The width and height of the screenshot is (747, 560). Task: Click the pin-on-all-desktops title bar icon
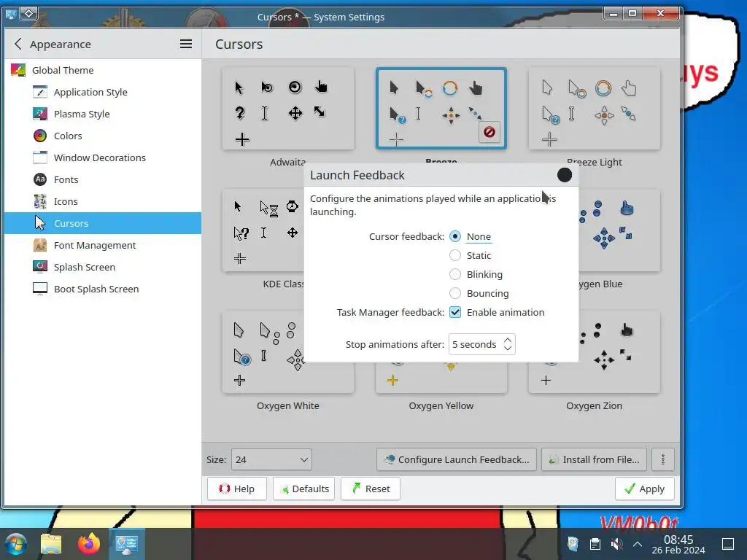(28, 13)
